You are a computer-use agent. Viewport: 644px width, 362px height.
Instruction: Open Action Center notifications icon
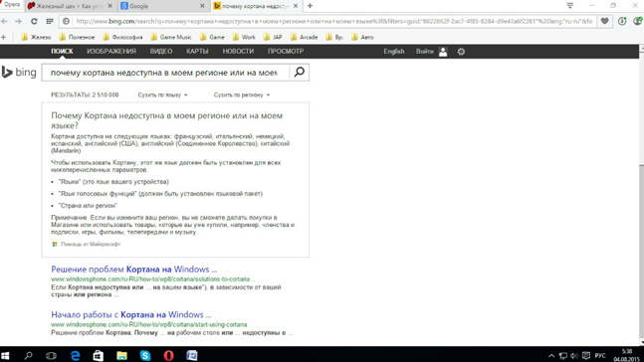[586, 356]
